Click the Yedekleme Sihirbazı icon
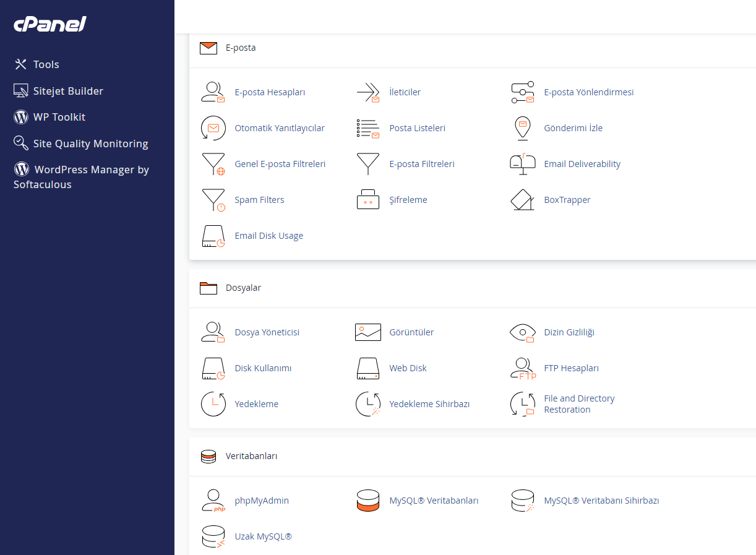The image size is (756, 555). tap(368, 404)
